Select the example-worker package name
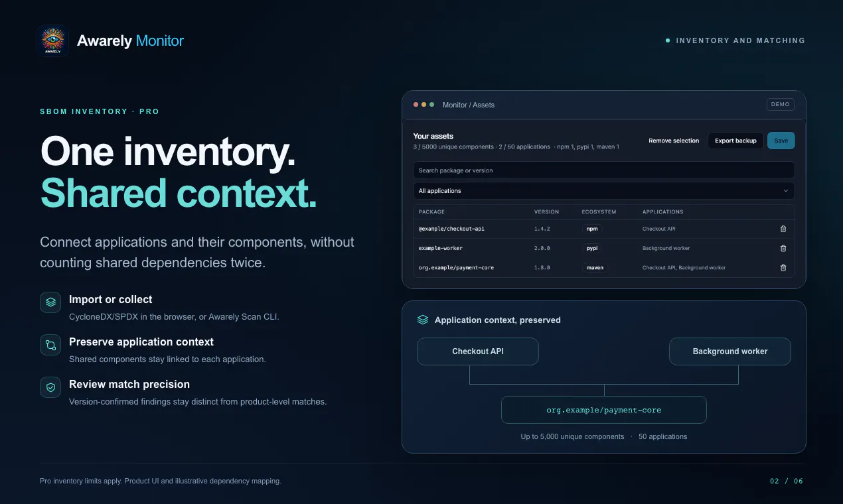This screenshot has height=504, width=843. pos(441,248)
